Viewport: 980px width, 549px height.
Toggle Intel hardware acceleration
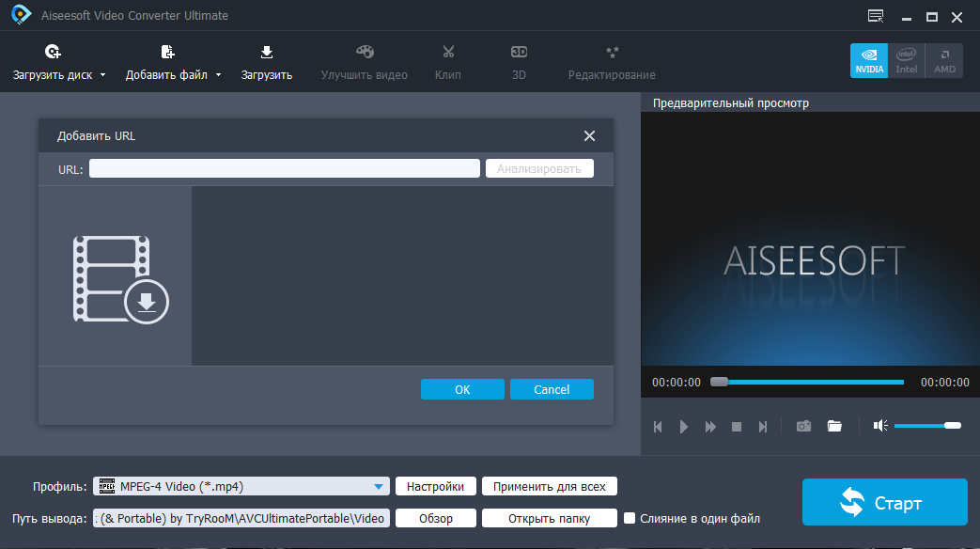tap(907, 61)
